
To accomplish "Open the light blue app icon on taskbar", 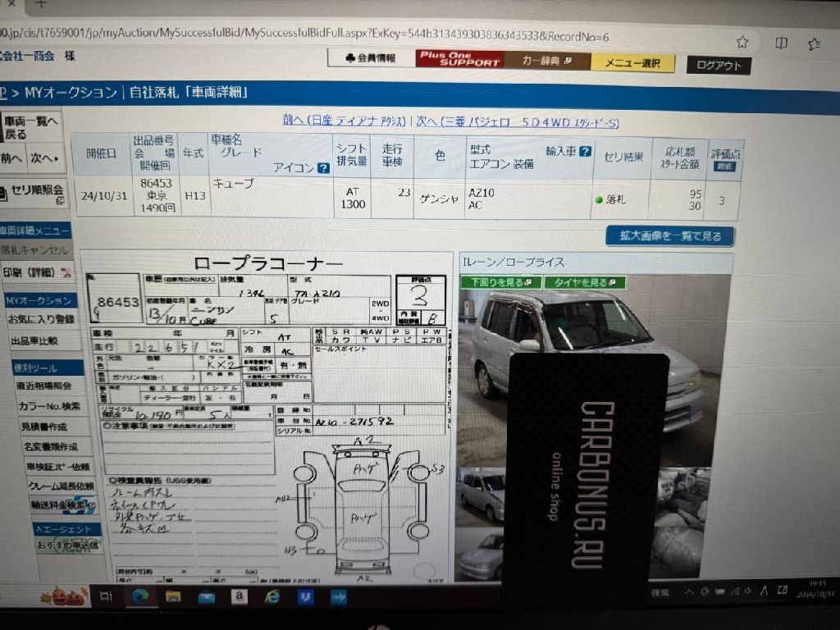I will (x=339, y=596).
